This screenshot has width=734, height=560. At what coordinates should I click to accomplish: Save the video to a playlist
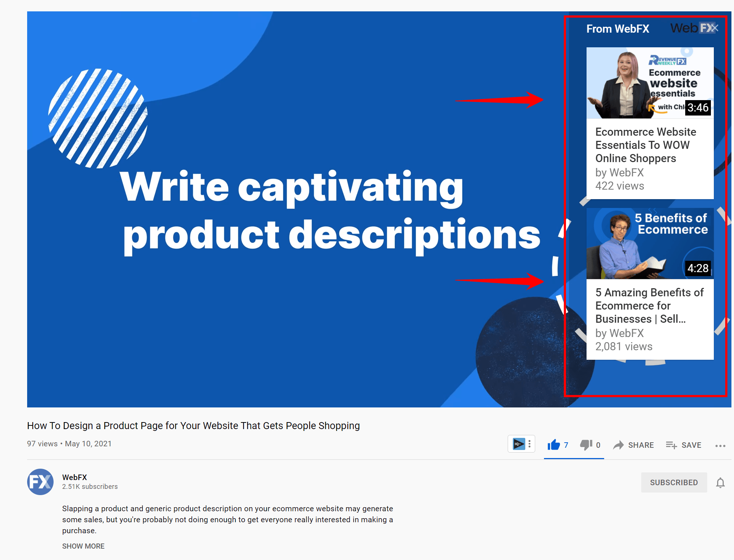click(x=684, y=445)
